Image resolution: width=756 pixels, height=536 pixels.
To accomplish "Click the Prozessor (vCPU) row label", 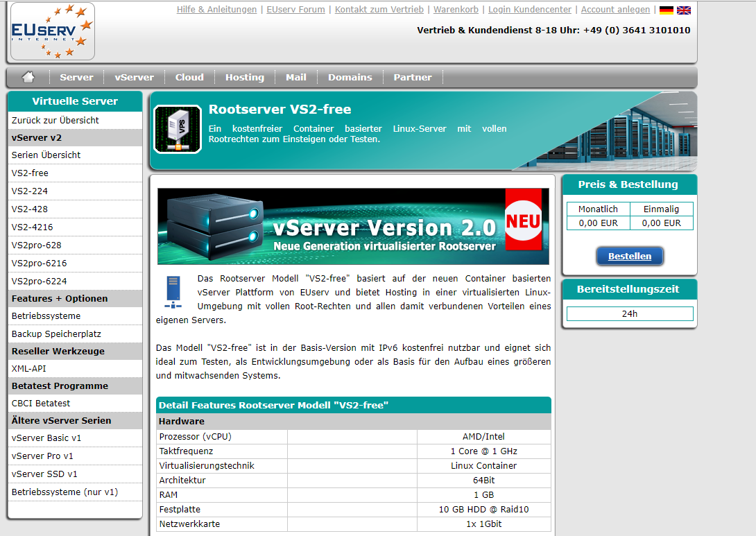I will coord(196,436).
